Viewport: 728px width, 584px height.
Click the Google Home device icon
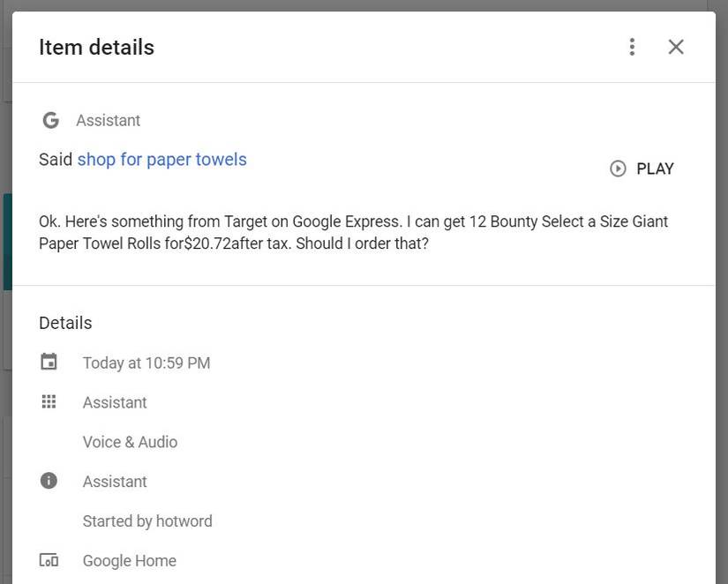tap(49, 560)
